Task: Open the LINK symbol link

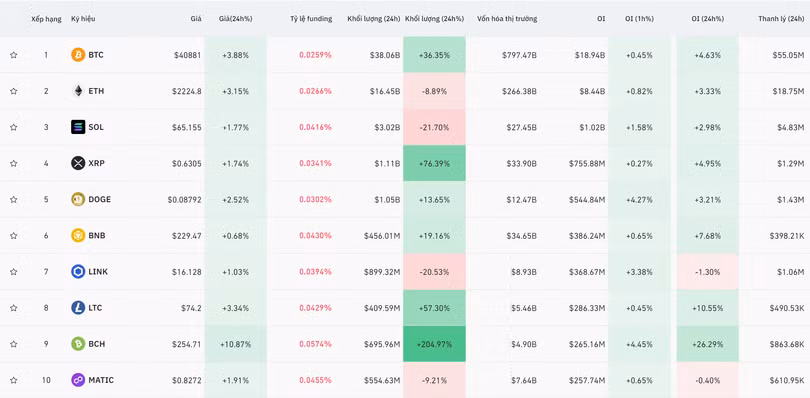Action: coord(98,272)
